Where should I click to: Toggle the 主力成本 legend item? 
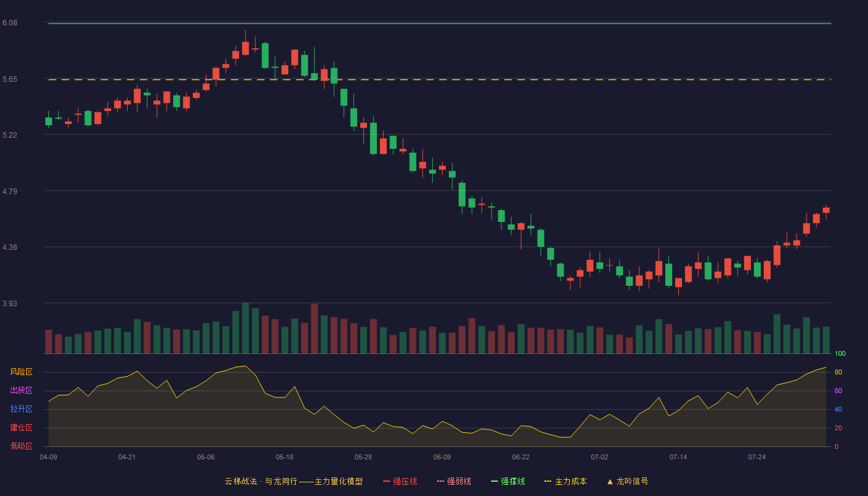(x=565, y=481)
